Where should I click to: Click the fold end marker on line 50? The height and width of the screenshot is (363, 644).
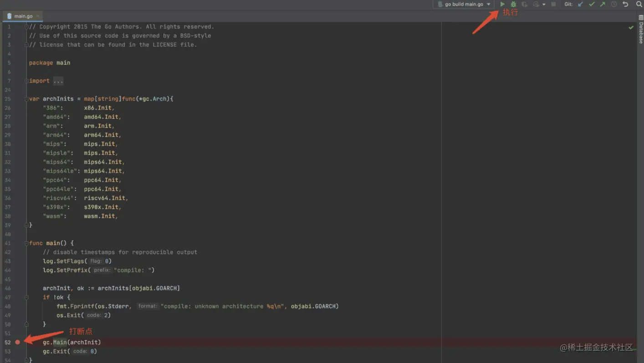26,324
